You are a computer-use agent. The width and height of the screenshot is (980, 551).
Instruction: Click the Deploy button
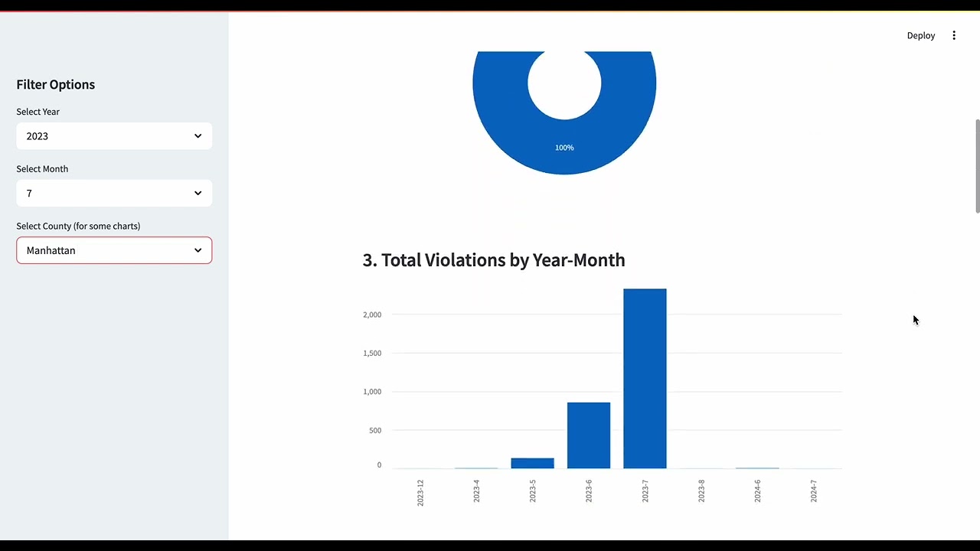click(921, 35)
